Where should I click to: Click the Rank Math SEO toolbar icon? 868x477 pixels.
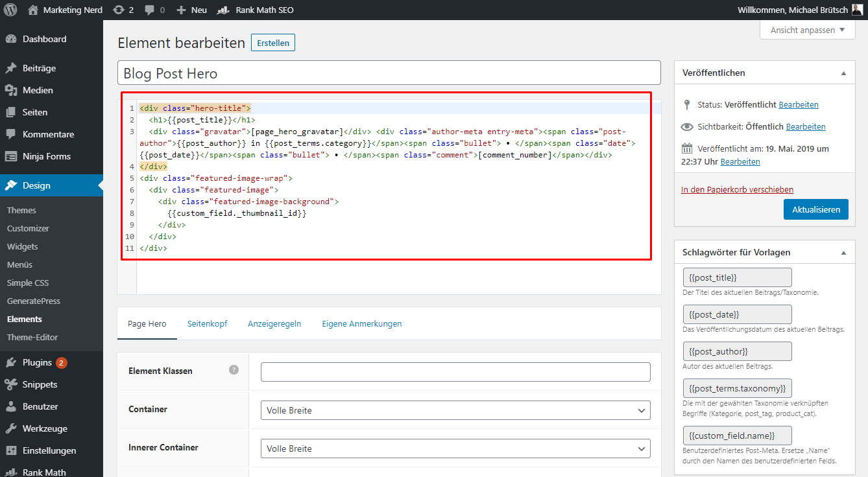click(223, 10)
